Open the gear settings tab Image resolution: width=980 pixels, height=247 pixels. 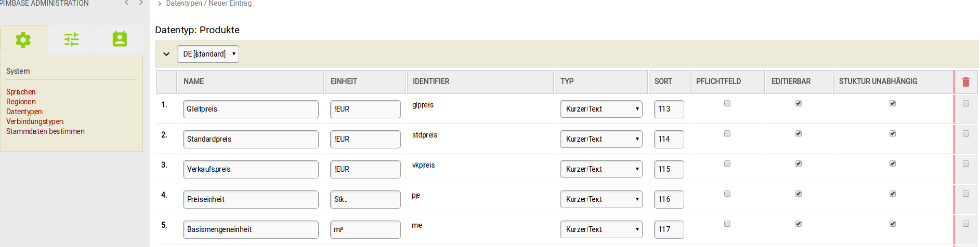click(23, 40)
